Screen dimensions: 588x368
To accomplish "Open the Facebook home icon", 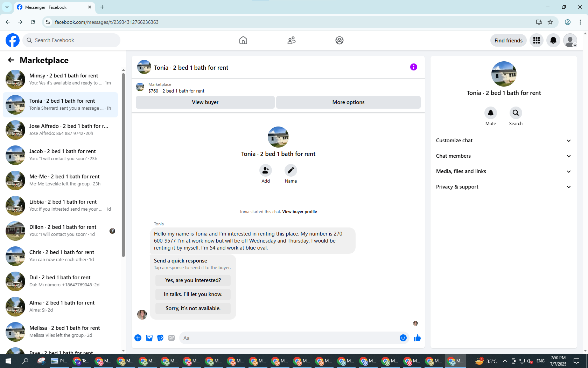I will point(243,40).
